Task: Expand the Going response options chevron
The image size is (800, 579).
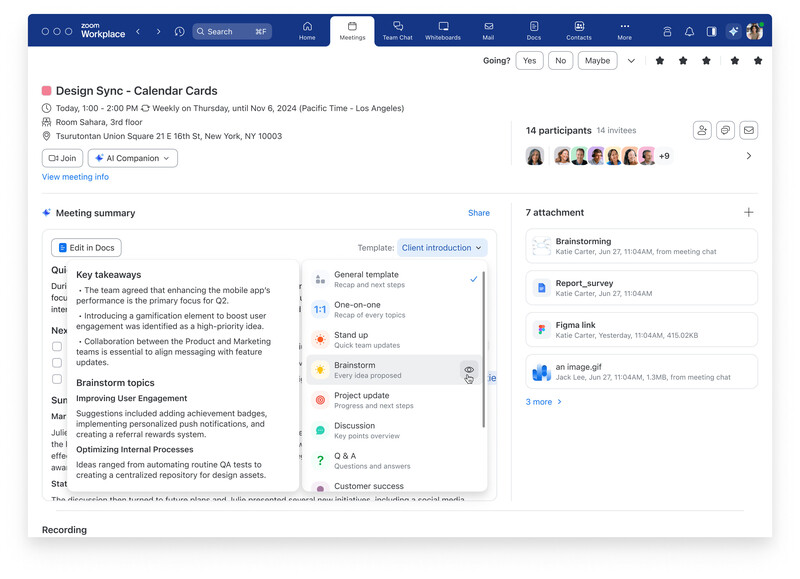Action: coord(631,61)
